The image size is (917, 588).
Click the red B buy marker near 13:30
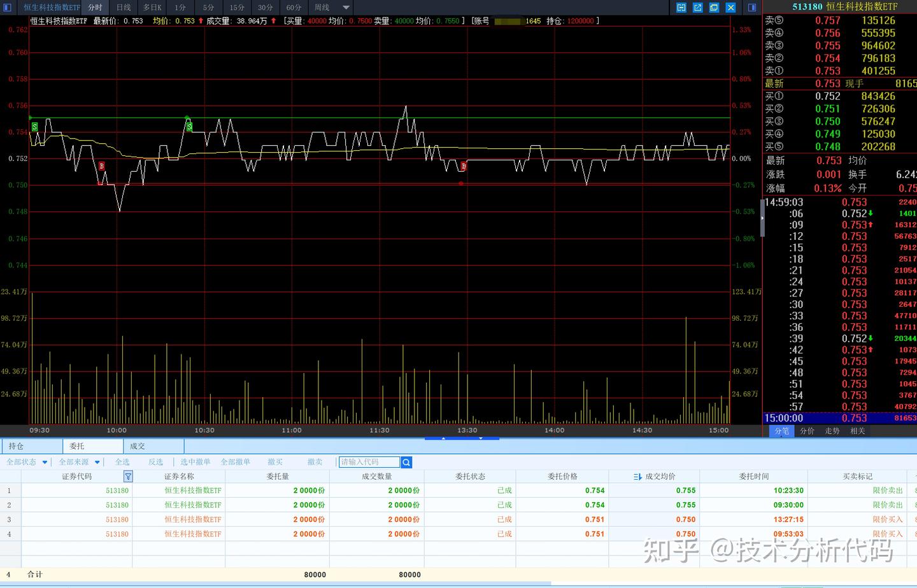(x=464, y=166)
